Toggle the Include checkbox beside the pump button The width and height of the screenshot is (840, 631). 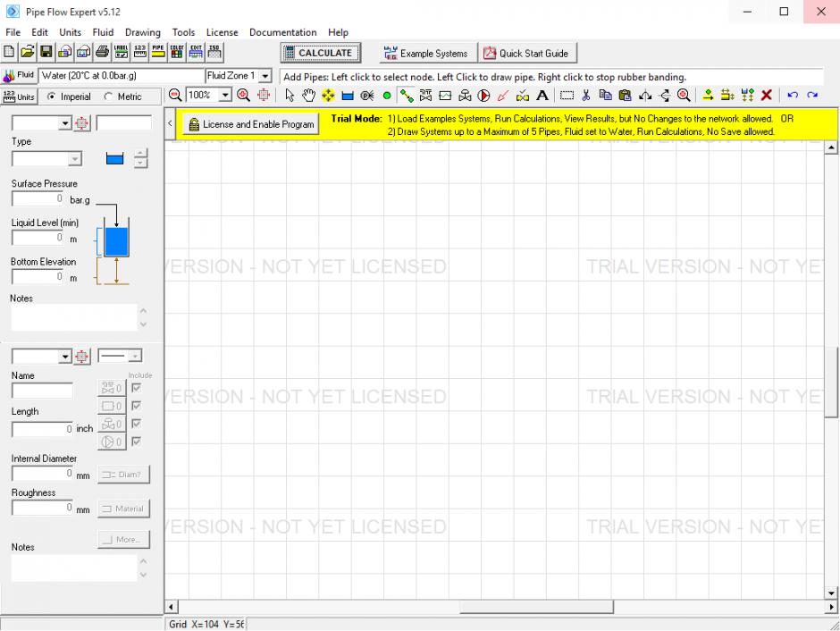coord(136,442)
